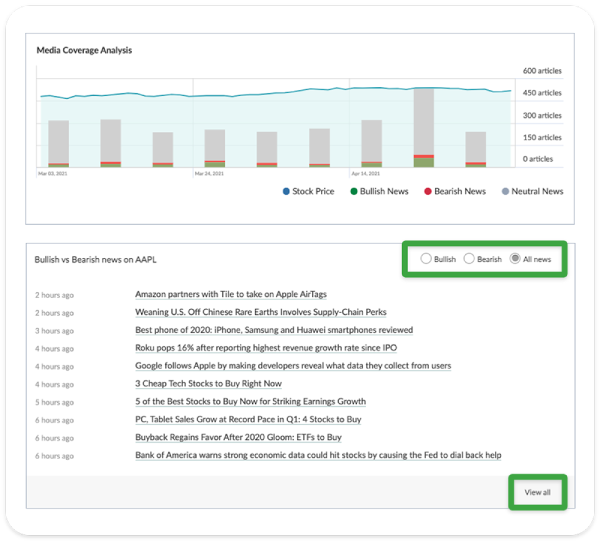
Task: Select the Bullish radio button
Action: pos(427,259)
